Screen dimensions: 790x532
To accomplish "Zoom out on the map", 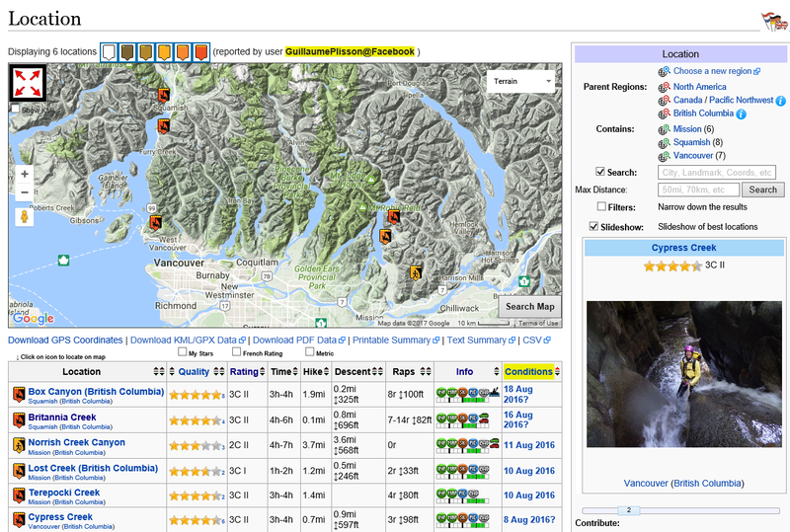I will (25, 191).
